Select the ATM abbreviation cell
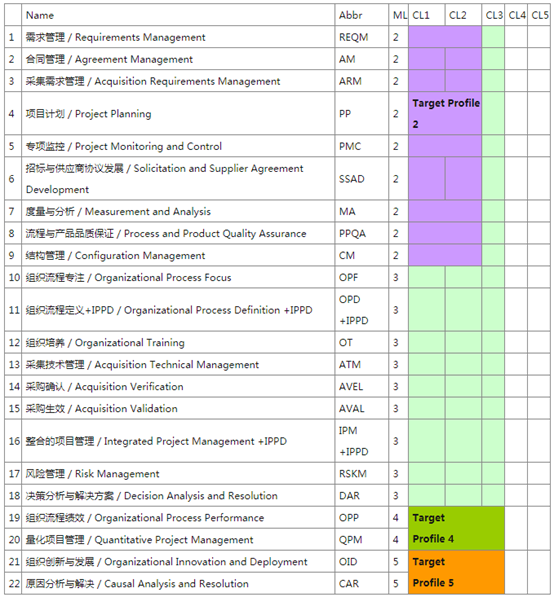554x597 pixels. (362, 364)
